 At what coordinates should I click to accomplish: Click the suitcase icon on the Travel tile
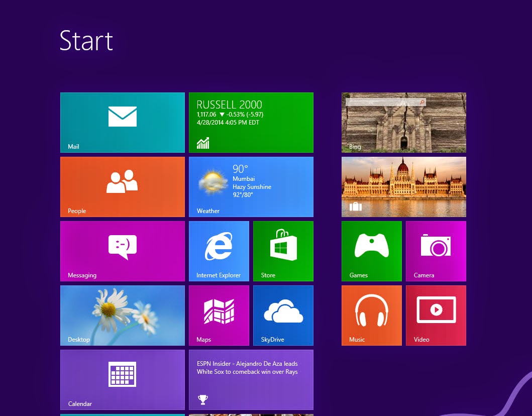tap(356, 206)
